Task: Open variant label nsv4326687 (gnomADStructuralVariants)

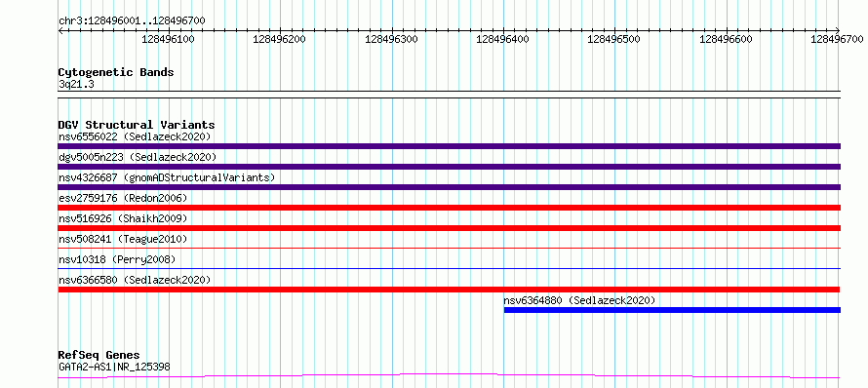Action: [x=167, y=177]
